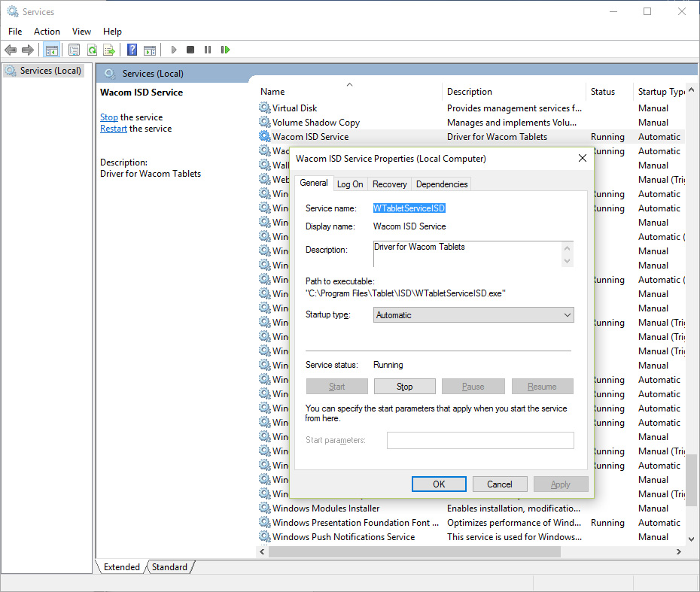Click the services list scroll down arrow
The width and height of the screenshot is (700, 592).
pos(692,539)
